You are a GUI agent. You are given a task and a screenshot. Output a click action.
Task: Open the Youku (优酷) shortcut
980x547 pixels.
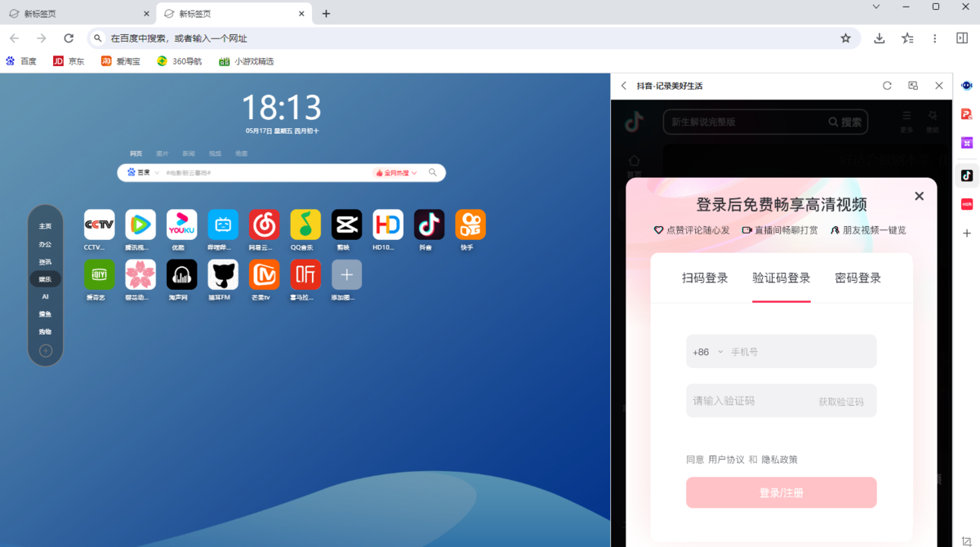pyautogui.click(x=181, y=225)
